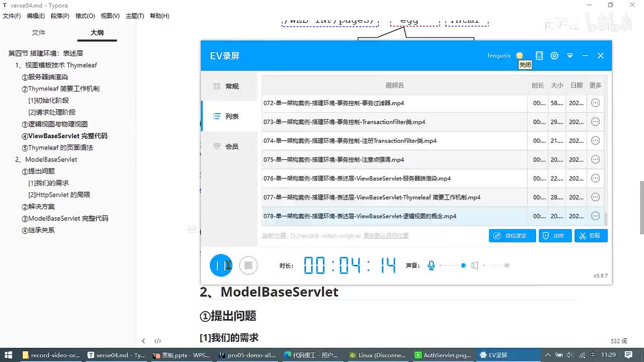Open Typora 段落(P) menu
The image size is (644, 362).
point(60,16)
